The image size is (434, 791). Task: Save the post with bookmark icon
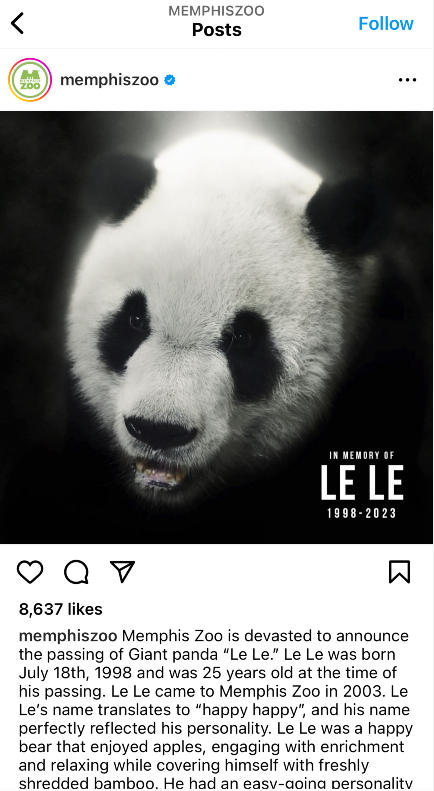point(399,572)
